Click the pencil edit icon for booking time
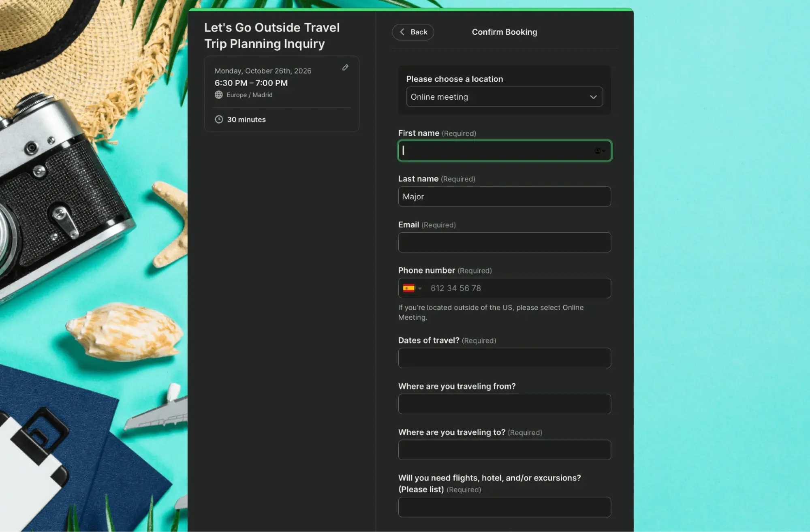The width and height of the screenshot is (810, 532). (345, 68)
